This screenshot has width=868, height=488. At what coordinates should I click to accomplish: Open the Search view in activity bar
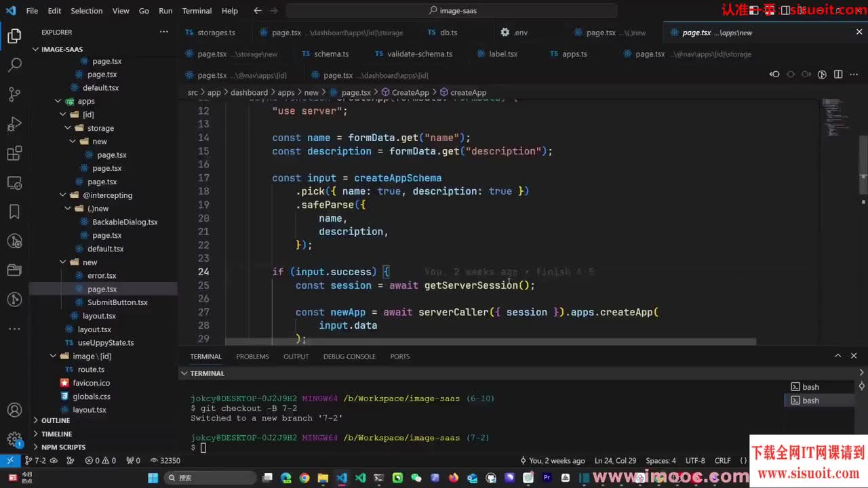coord(14,65)
